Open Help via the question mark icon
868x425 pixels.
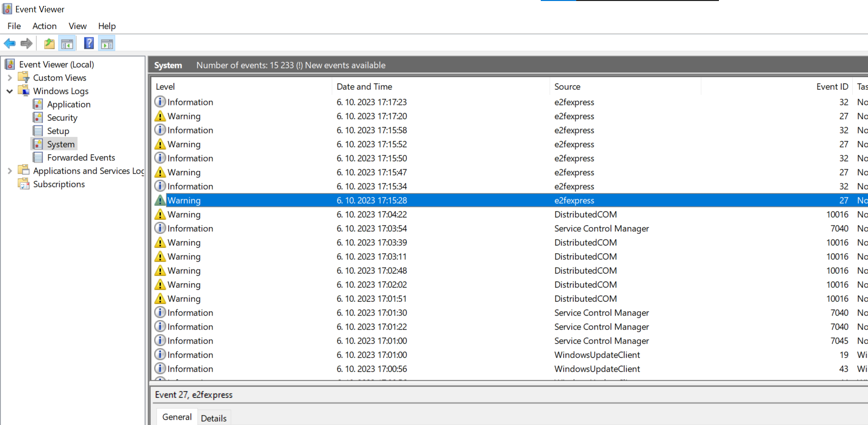pyautogui.click(x=89, y=43)
